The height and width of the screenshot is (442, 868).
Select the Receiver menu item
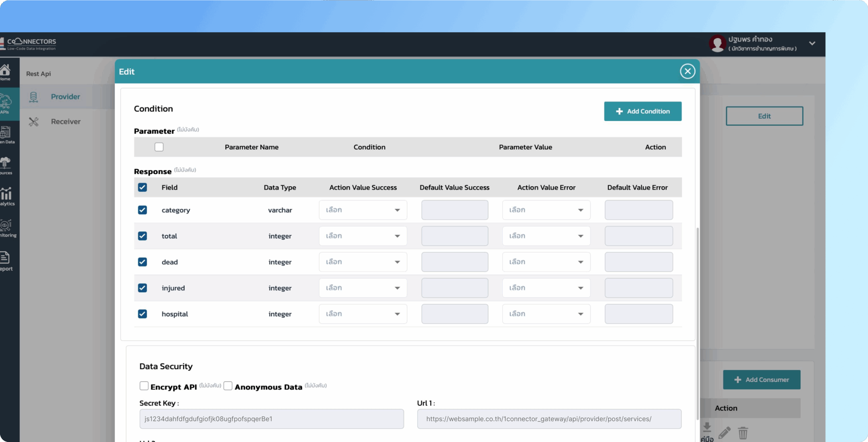pyautogui.click(x=66, y=122)
